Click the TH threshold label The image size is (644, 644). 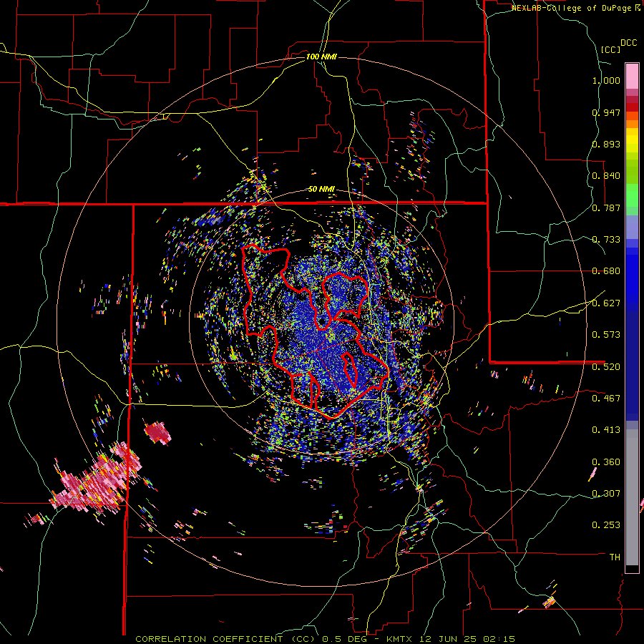pyautogui.click(x=615, y=557)
